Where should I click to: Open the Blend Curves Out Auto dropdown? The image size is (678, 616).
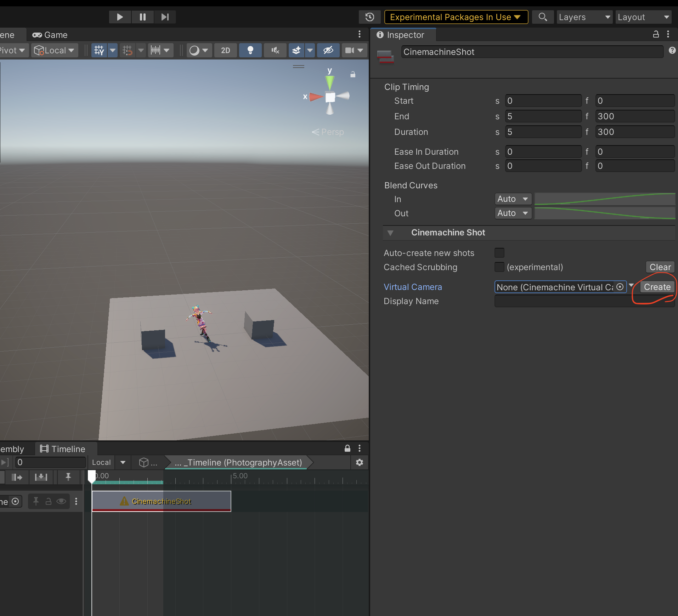(513, 213)
